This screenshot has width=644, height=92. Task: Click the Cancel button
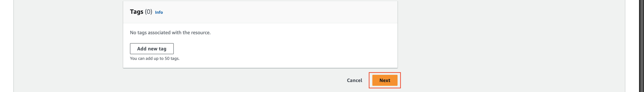point(354,80)
